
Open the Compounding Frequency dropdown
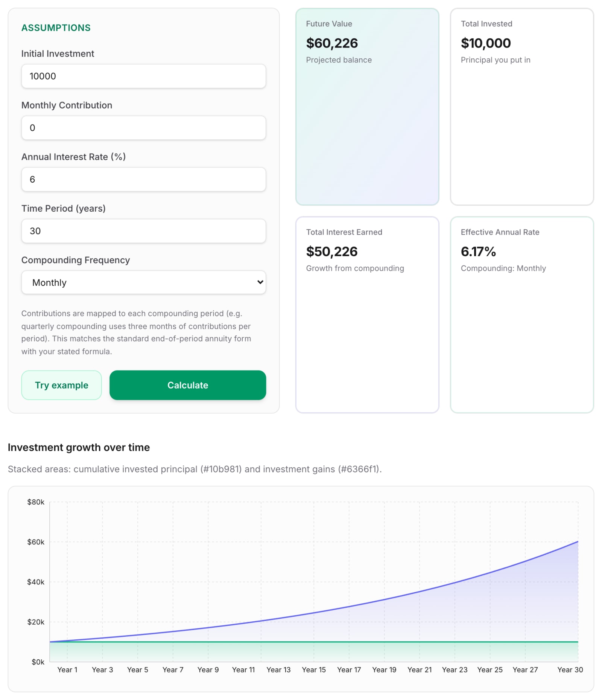pyautogui.click(x=143, y=282)
